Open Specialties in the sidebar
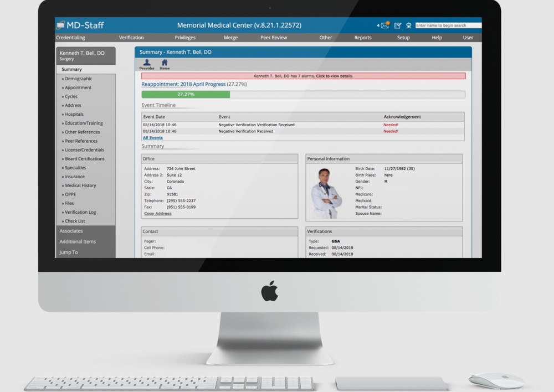554x392 pixels. point(75,167)
